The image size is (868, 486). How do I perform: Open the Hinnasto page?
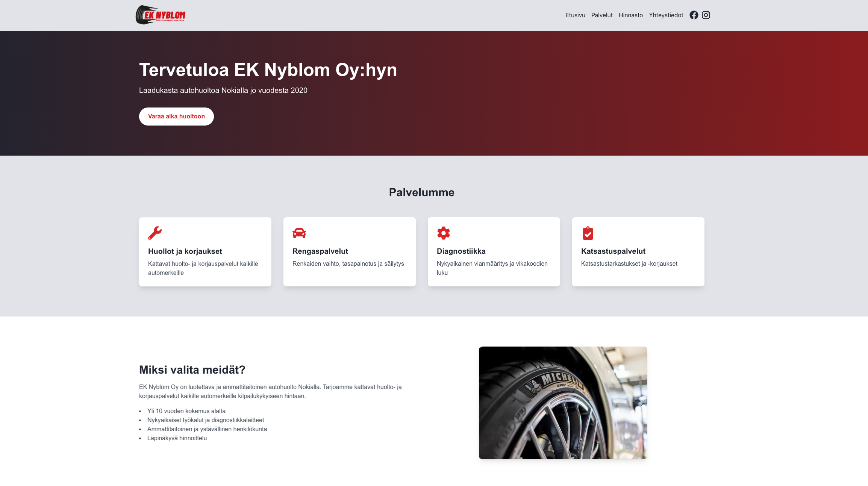(x=630, y=15)
